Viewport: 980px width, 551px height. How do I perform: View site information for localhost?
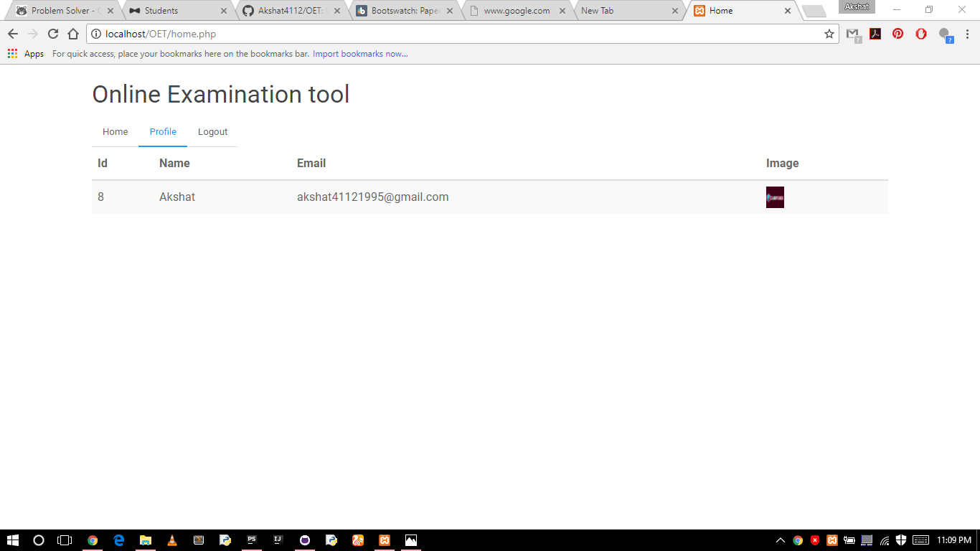(96, 34)
